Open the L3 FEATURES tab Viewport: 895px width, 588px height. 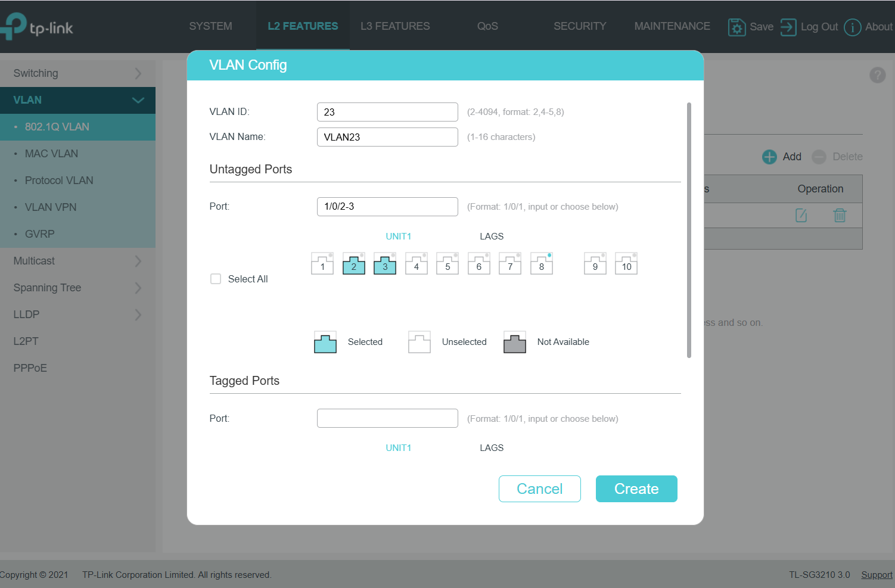pos(395,26)
